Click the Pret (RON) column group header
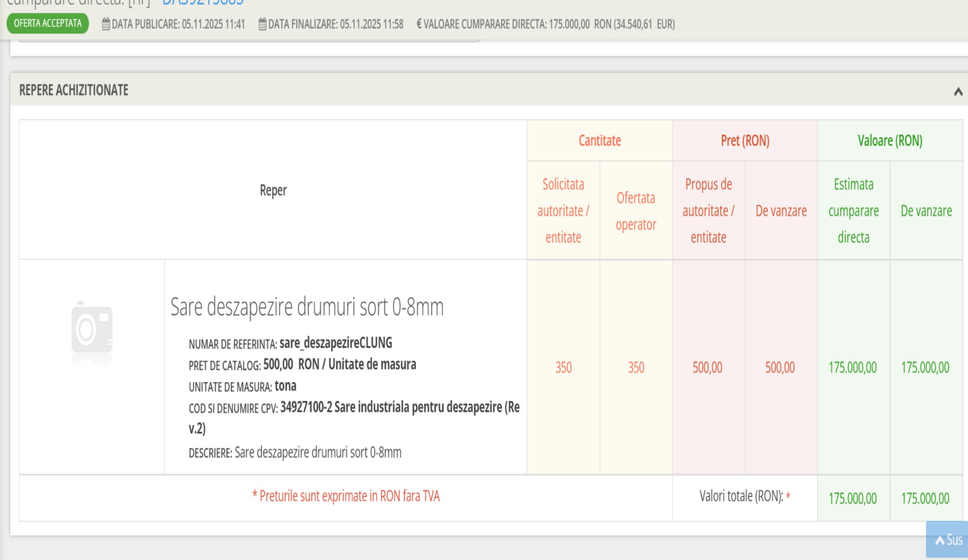968x560 pixels. [744, 141]
